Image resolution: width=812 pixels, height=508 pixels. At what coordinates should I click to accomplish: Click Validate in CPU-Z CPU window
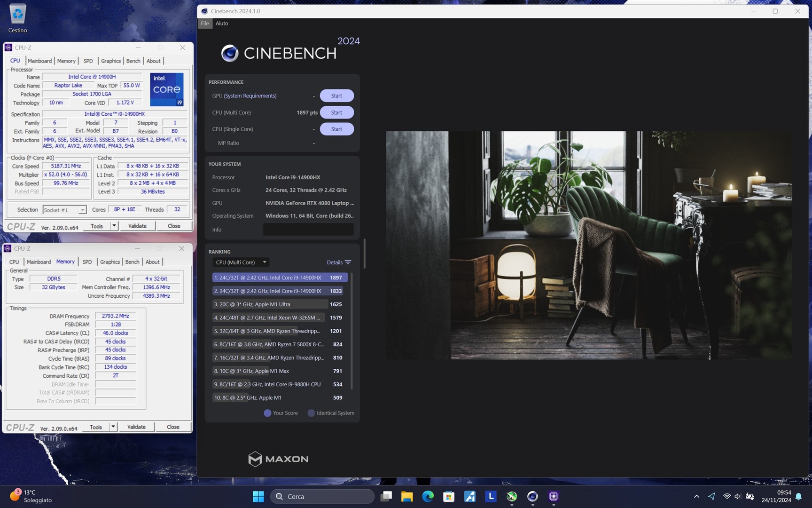click(137, 226)
